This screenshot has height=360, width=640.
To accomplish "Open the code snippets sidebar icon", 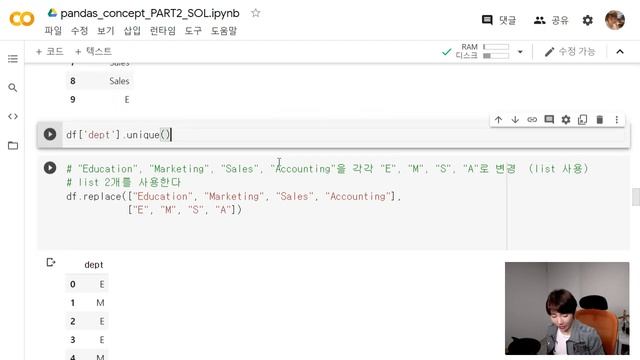I will [x=13, y=116].
